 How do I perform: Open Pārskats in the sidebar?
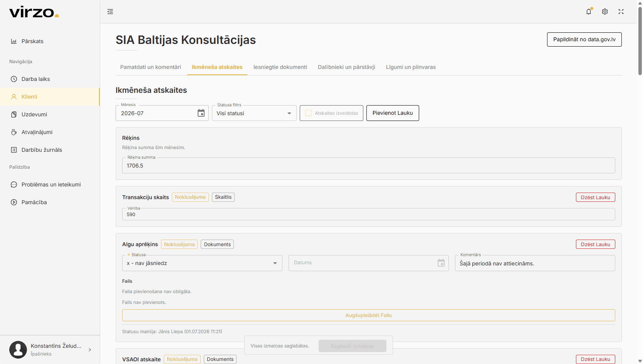pyautogui.click(x=50, y=41)
